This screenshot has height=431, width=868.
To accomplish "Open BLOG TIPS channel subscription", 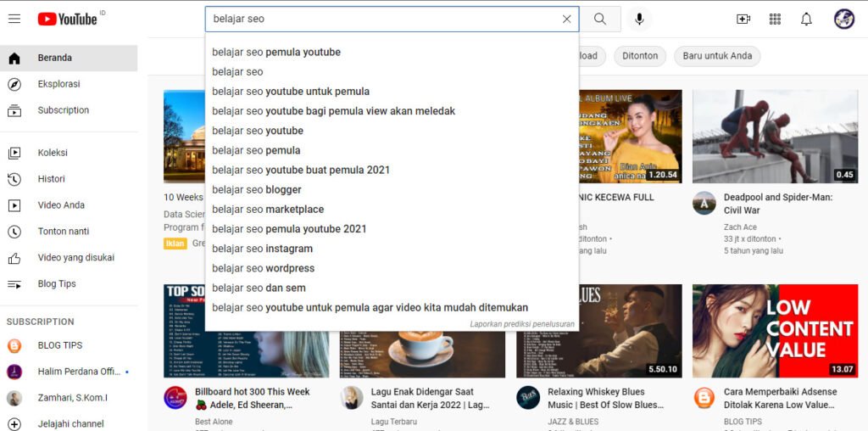I will tap(69, 345).
